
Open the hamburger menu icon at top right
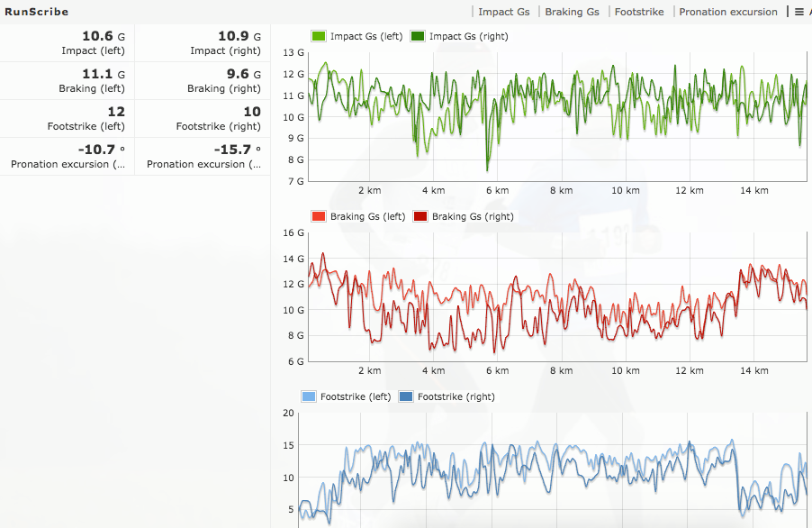click(799, 12)
